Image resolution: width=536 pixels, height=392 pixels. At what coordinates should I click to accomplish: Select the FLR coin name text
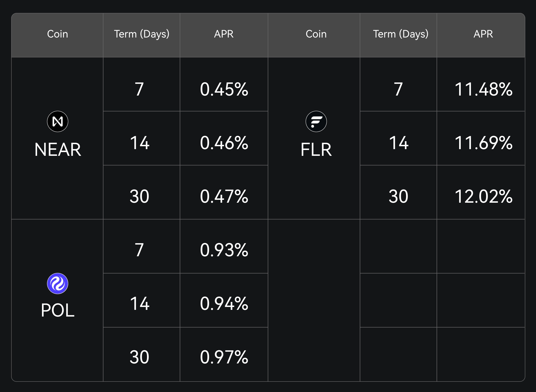(316, 150)
